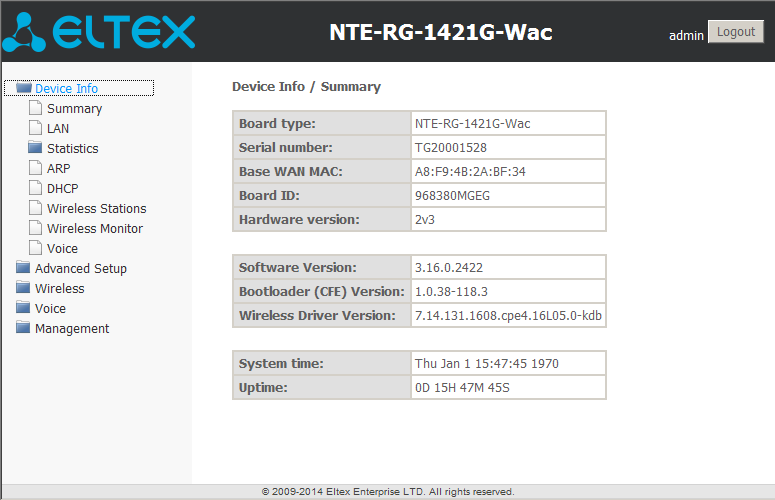This screenshot has height=500, width=775.
Task: Collapse the Device Info menu
Action: point(66,88)
